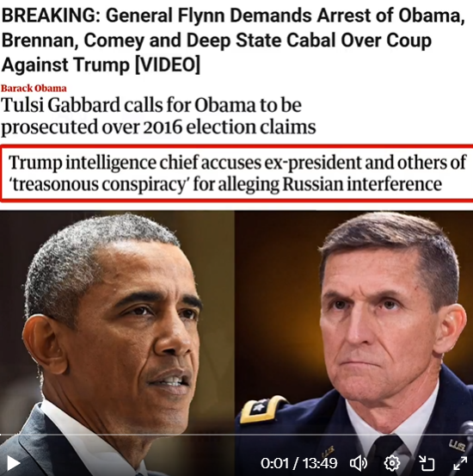Mute audio using the speaker icon
The width and height of the screenshot is (473, 476).
pos(359,463)
